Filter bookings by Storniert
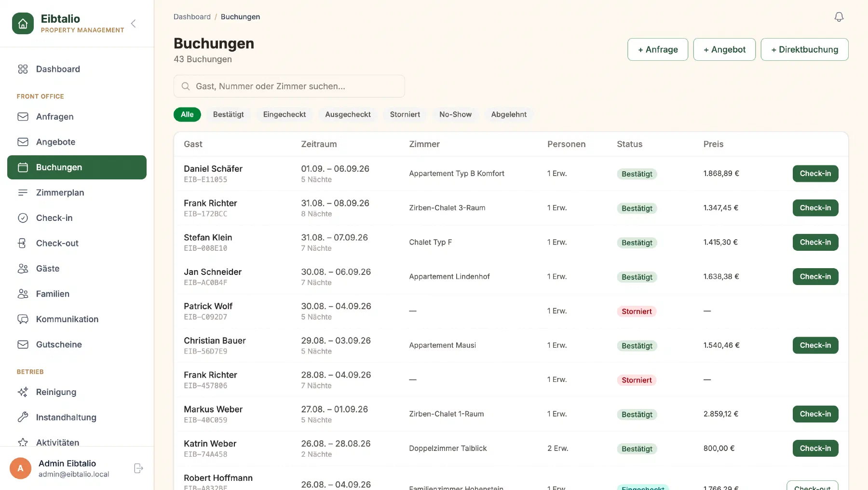Screen dimensions: 868x490 [405, 114]
